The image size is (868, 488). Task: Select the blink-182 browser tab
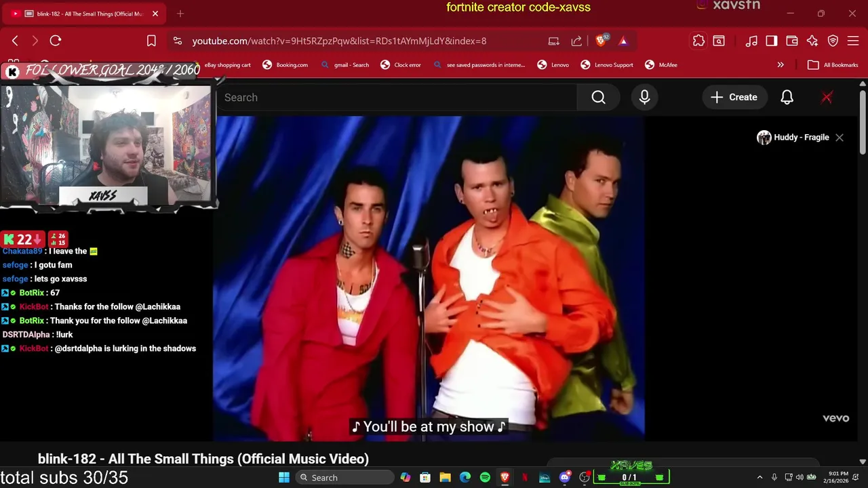[x=85, y=14]
